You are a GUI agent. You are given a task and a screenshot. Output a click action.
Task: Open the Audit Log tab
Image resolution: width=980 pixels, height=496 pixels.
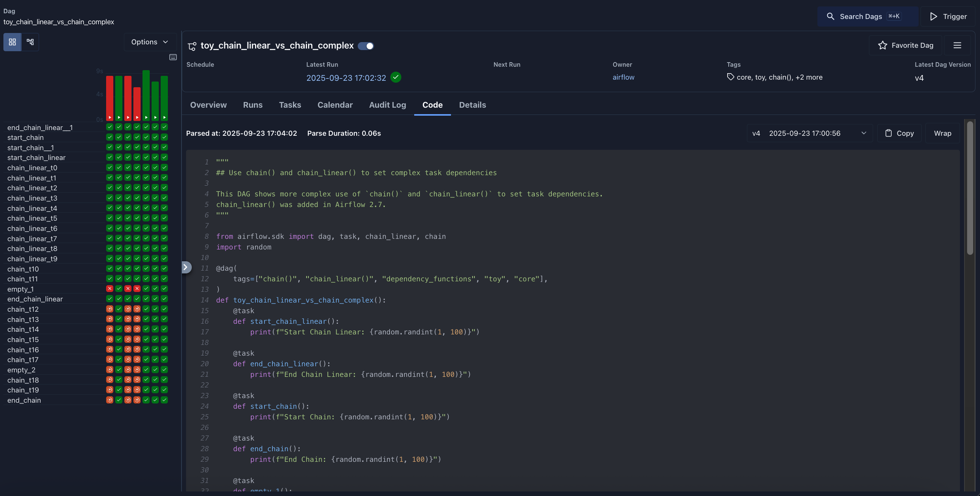pyautogui.click(x=387, y=105)
